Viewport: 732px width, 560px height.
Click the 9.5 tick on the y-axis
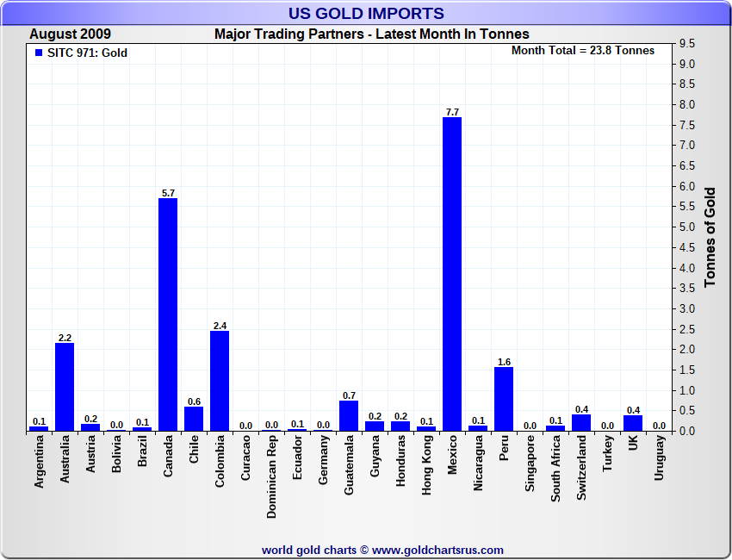tap(687, 43)
